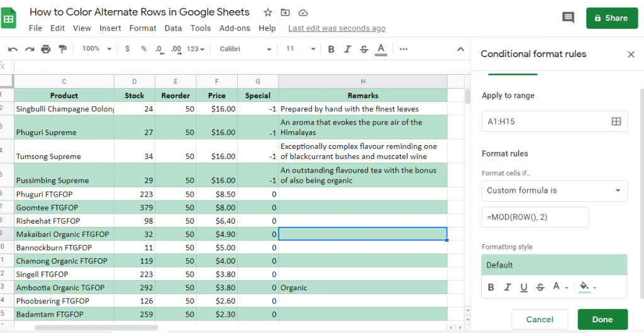Click the Organic remarks cell
This screenshot has height=333, width=644.
click(x=363, y=288)
